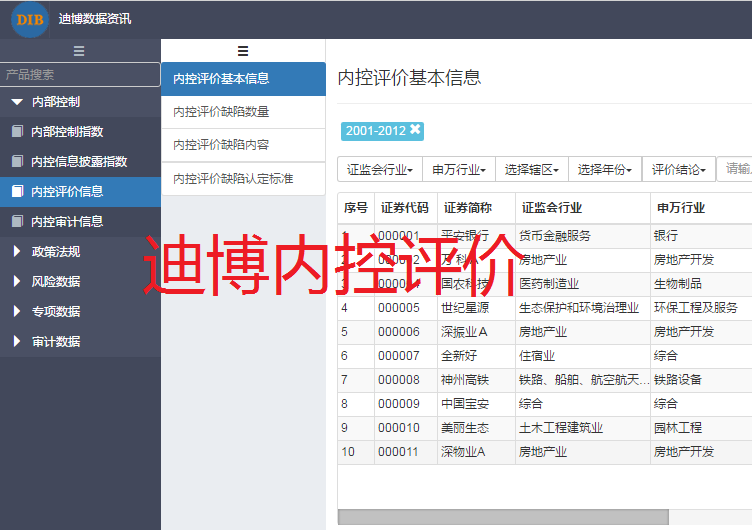
Task: Open the 申万行业 dropdown filter
Action: coord(459,169)
